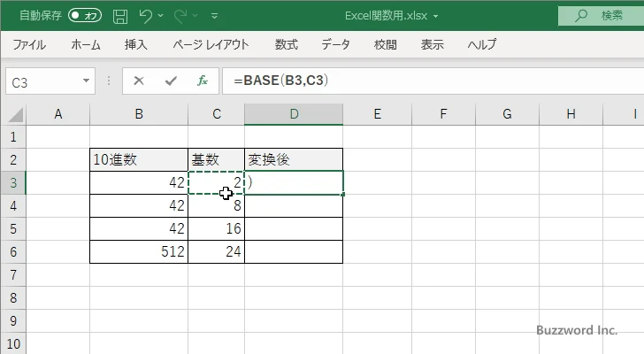Click cell B3 containing 42
644x354 pixels.
[139, 182]
